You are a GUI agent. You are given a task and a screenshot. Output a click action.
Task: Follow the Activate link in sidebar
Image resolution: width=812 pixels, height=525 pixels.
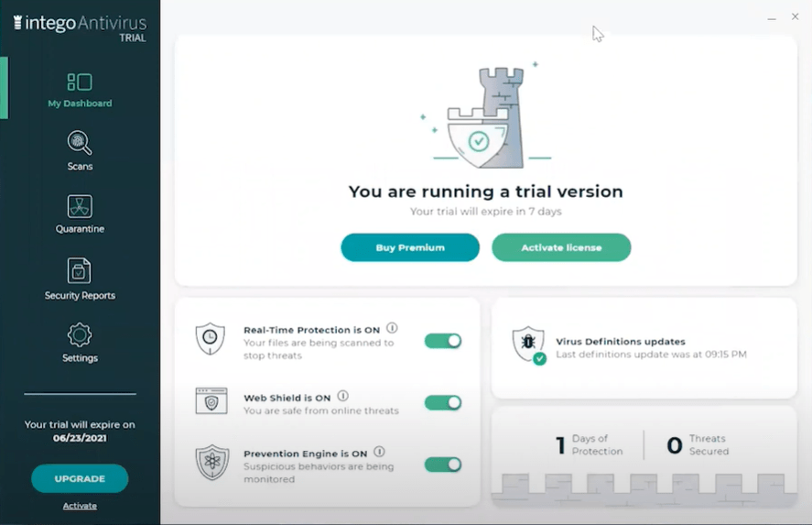pyautogui.click(x=80, y=506)
